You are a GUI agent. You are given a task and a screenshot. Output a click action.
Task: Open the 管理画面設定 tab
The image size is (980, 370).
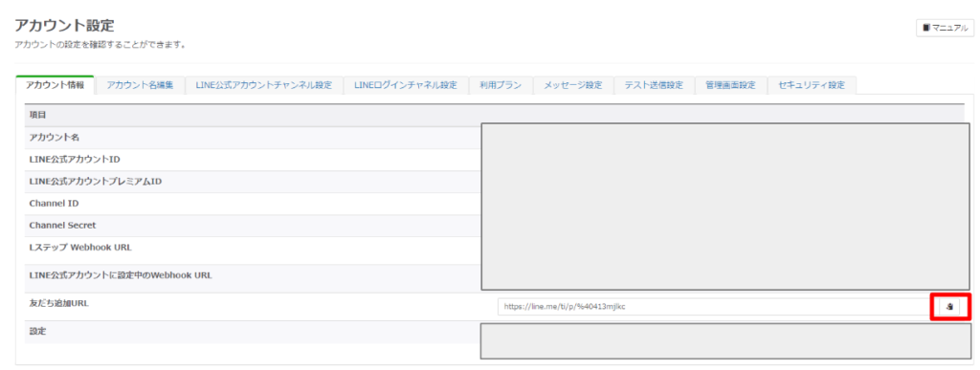click(730, 85)
